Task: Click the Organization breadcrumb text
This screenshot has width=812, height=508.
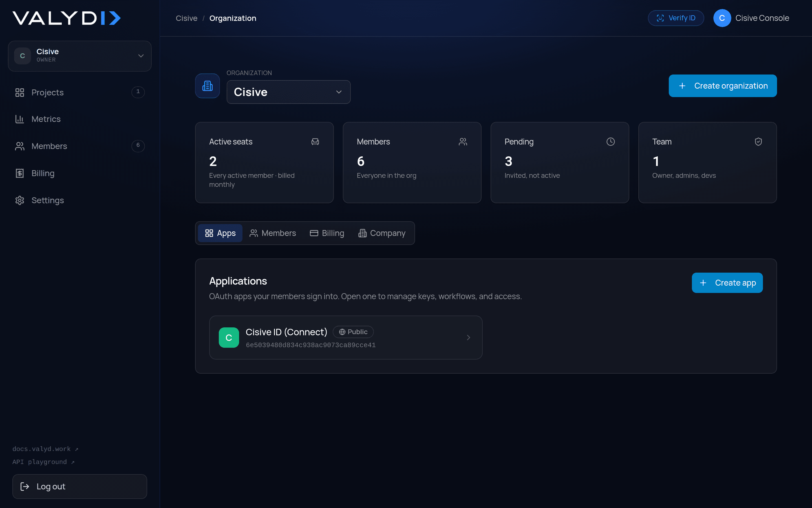Action: pyautogui.click(x=233, y=18)
